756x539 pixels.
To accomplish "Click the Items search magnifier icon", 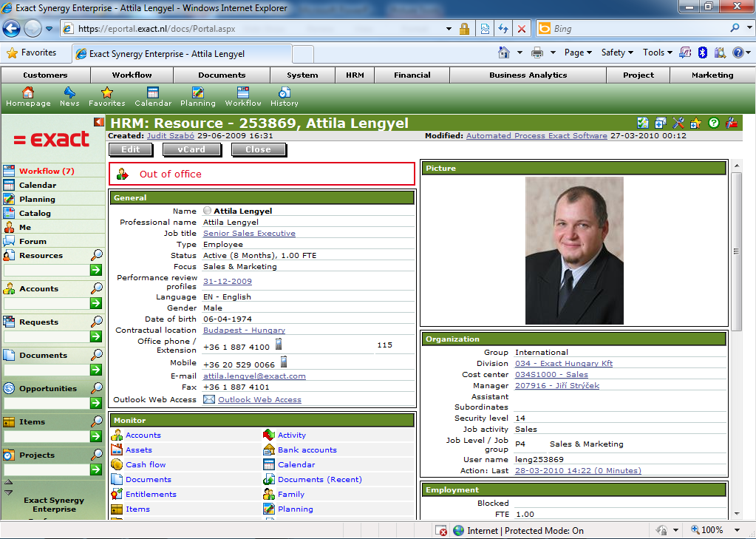I will [97, 421].
